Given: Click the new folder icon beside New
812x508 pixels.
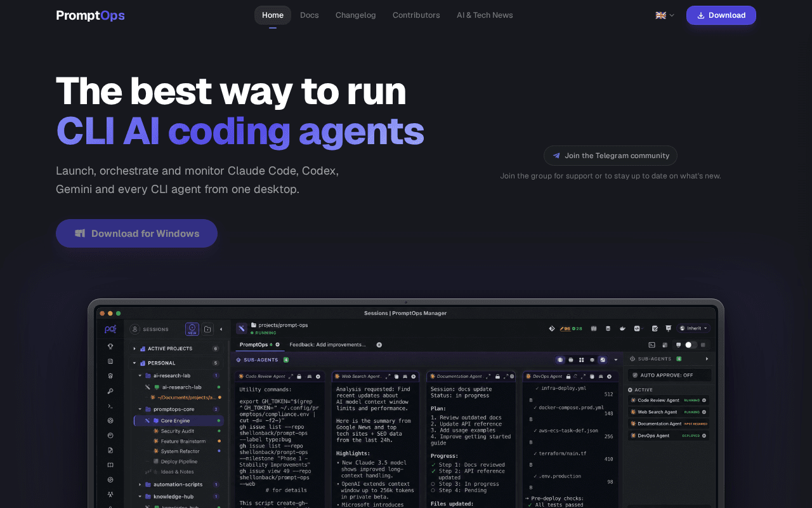Looking at the screenshot, I should pyautogui.click(x=207, y=329).
